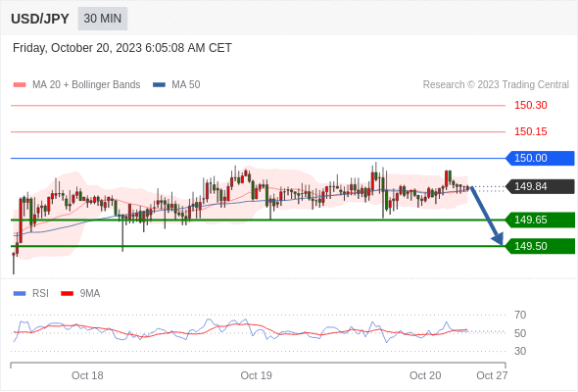Click the Oct 18 date axis label
Image resolution: width=578 pixels, height=392 pixels.
tap(87, 375)
